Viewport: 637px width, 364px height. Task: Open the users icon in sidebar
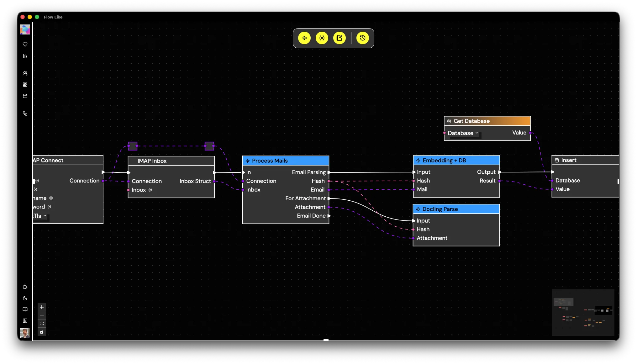point(25,73)
